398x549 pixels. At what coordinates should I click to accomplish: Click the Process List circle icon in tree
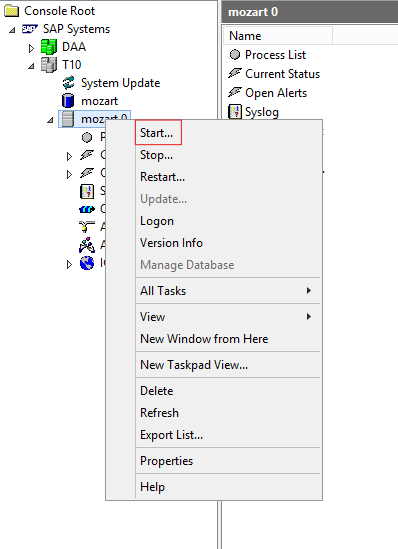click(87, 137)
